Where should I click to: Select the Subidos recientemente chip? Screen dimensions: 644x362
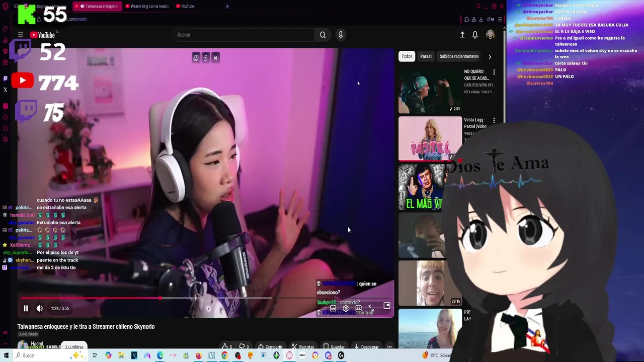tap(459, 56)
